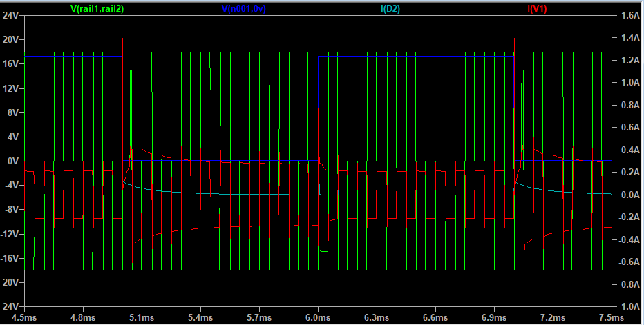Click the 0V left axis label
This screenshot has height=325, width=644.
point(13,161)
